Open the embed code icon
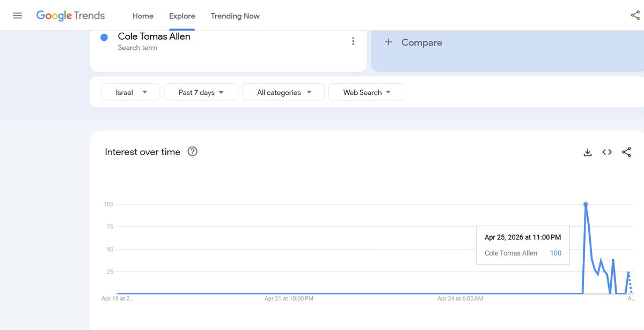 point(607,152)
